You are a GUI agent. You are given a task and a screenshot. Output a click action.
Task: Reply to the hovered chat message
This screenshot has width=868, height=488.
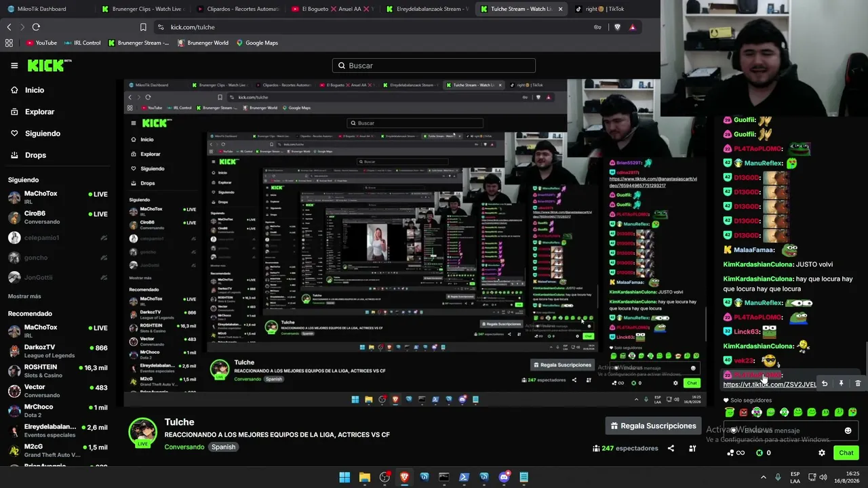pos(825,384)
